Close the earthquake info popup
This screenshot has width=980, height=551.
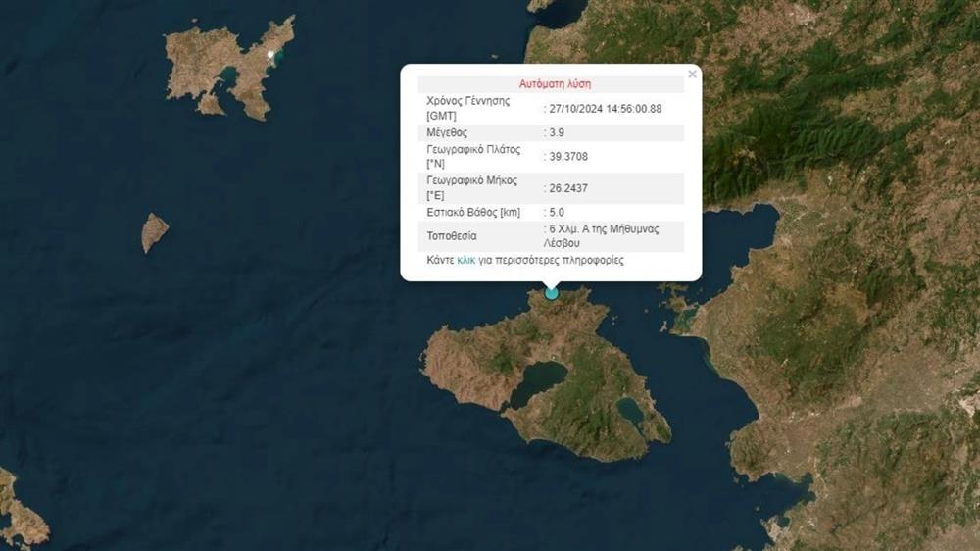coord(692,74)
